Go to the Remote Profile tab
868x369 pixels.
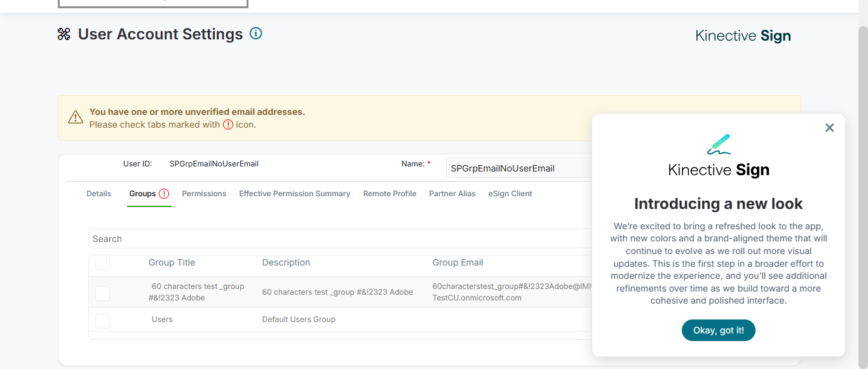(x=390, y=194)
